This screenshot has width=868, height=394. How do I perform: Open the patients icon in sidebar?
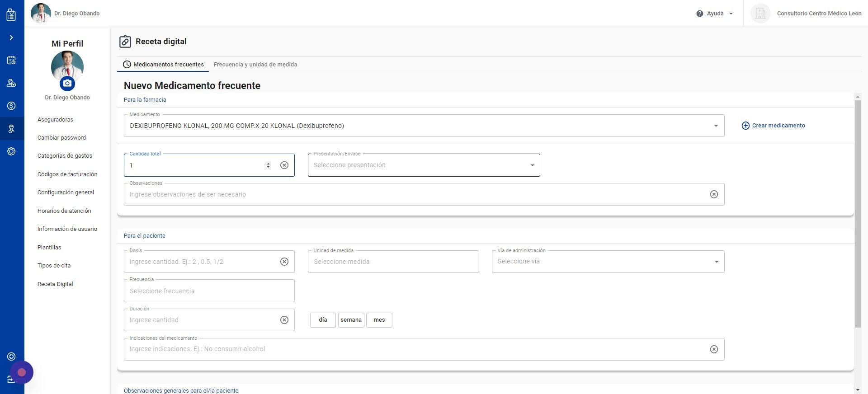pyautogui.click(x=11, y=83)
